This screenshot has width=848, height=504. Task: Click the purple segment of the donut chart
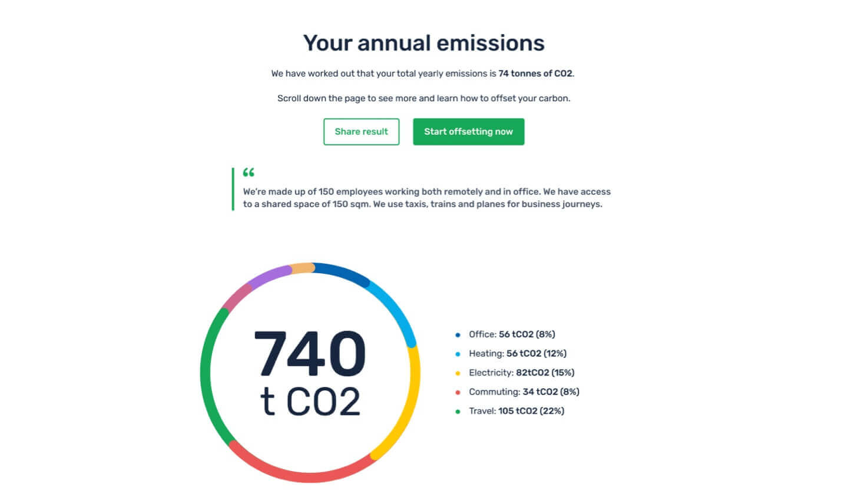coord(268,277)
